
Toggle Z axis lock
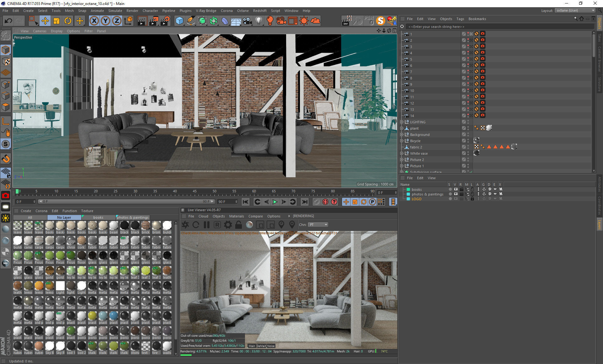click(117, 21)
